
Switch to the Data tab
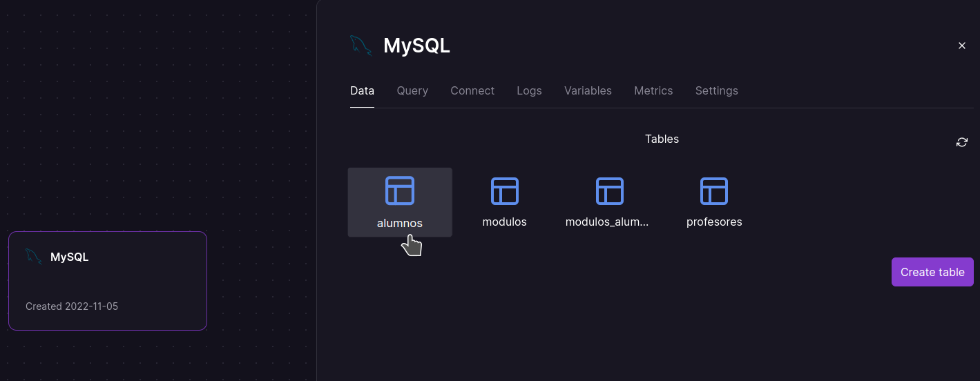click(362, 90)
